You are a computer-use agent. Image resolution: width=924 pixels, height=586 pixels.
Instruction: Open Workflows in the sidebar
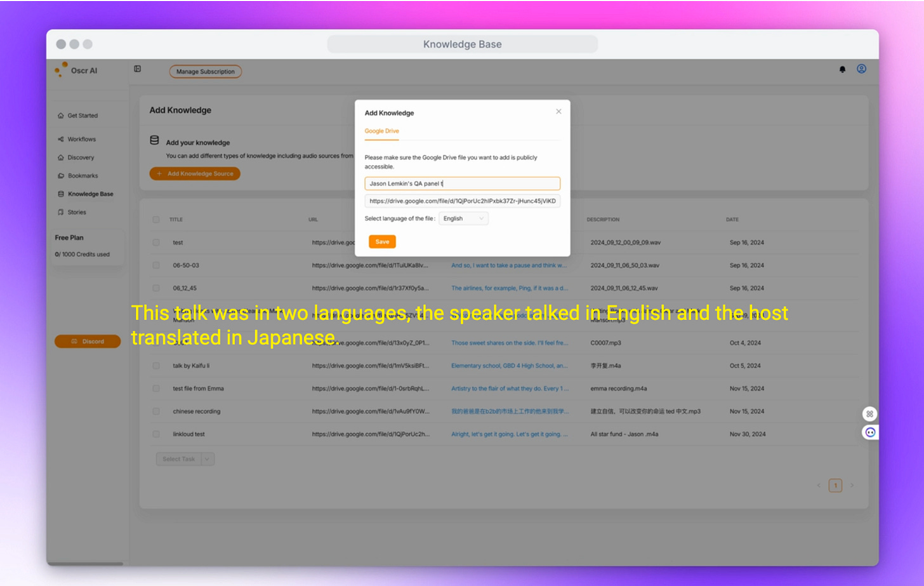(82, 139)
